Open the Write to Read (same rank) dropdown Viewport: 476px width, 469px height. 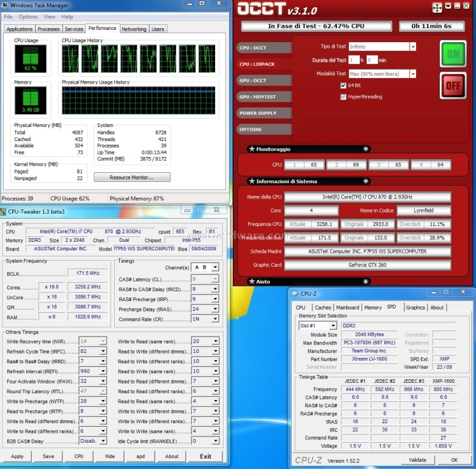click(x=215, y=341)
